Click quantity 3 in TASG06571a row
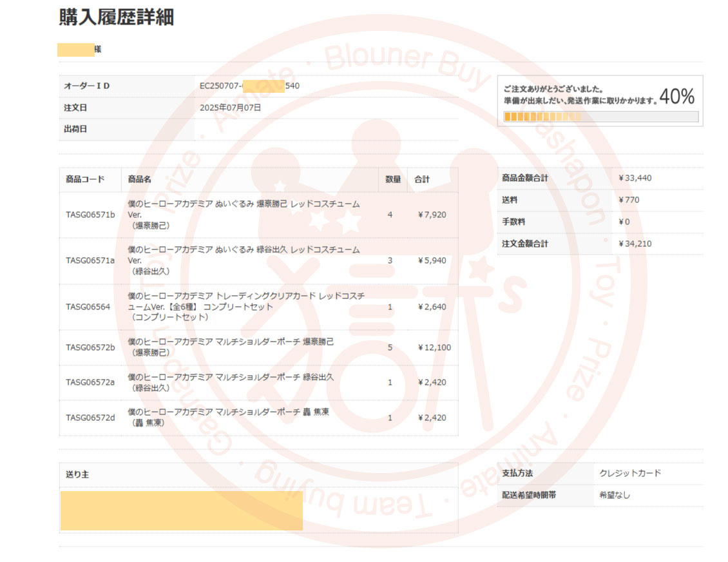 [390, 260]
